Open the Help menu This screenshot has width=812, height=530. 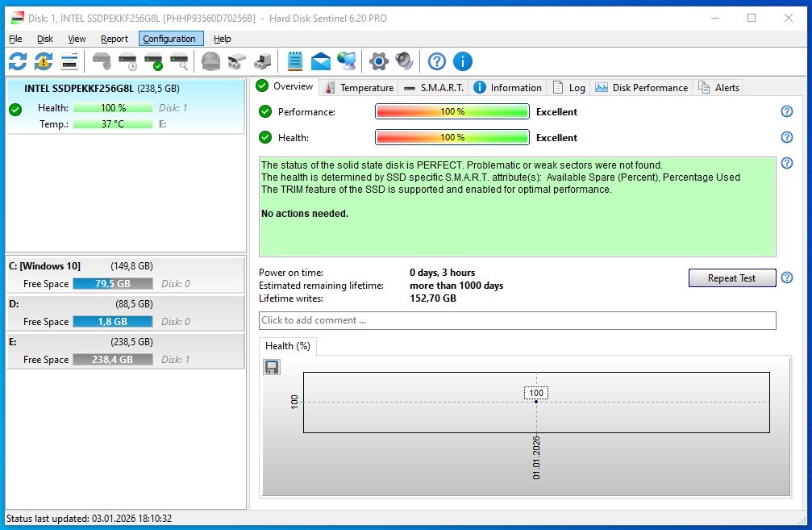click(223, 39)
